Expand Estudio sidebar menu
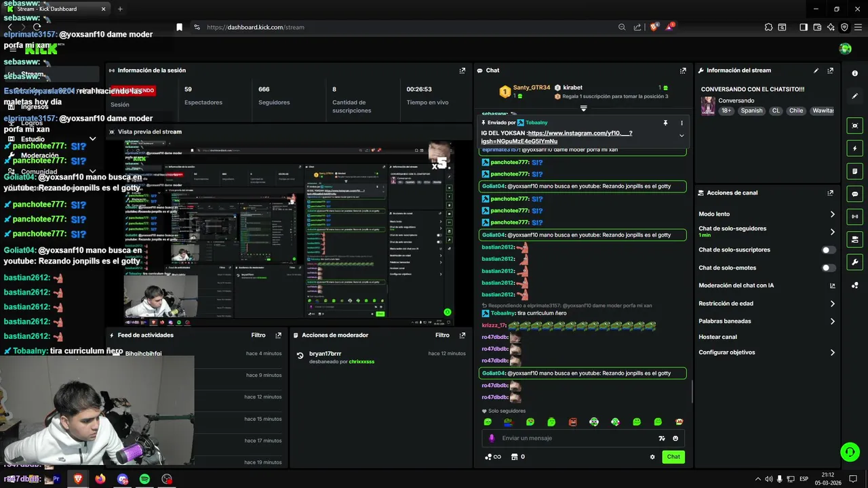 tap(93, 139)
